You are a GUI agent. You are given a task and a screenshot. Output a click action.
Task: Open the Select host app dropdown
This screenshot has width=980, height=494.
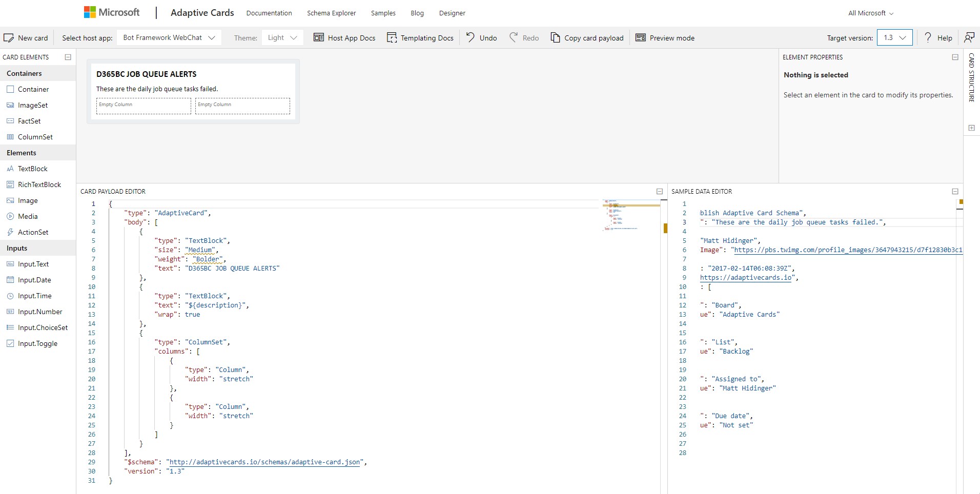(x=169, y=37)
